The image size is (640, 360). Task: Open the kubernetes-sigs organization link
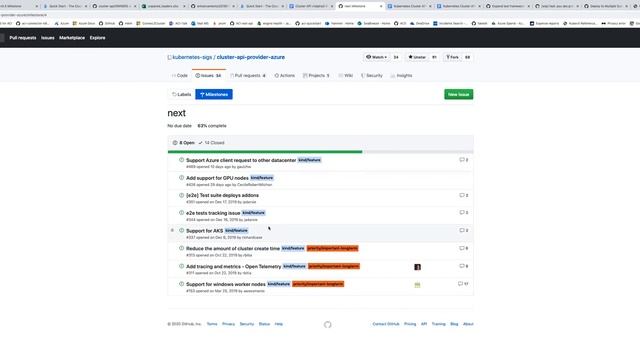[x=192, y=57]
